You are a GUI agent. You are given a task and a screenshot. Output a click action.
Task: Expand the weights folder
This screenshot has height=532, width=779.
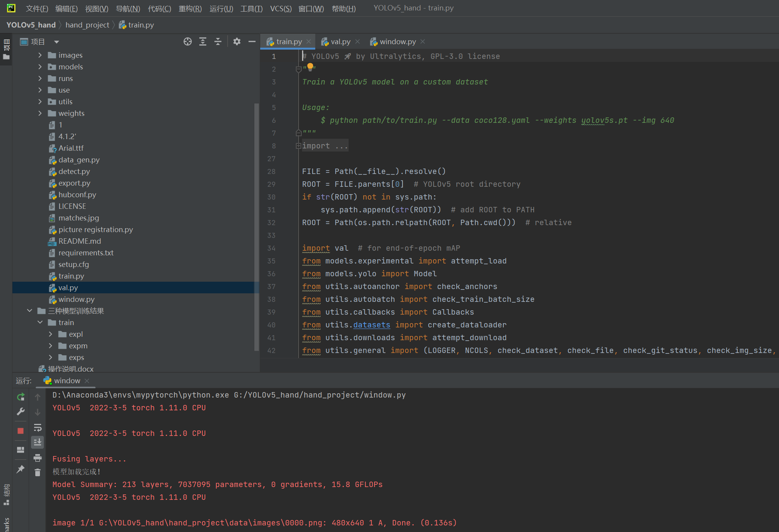[x=40, y=113]
